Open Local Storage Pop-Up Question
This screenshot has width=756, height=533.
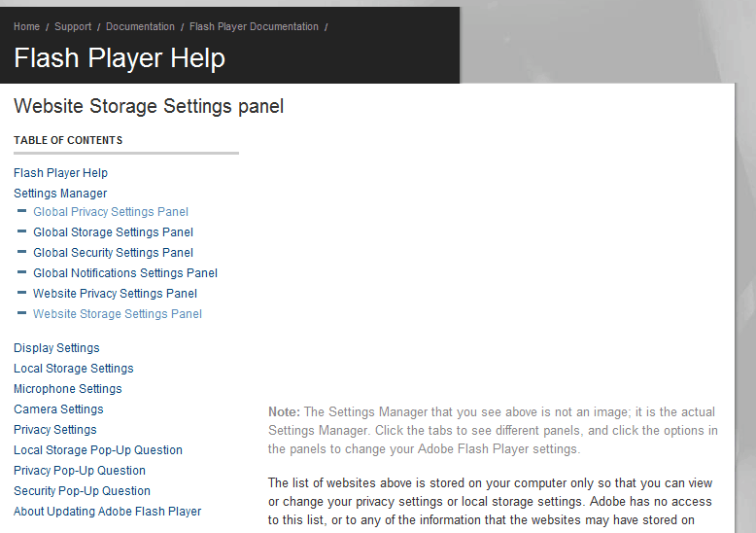(x=98, y=450)
